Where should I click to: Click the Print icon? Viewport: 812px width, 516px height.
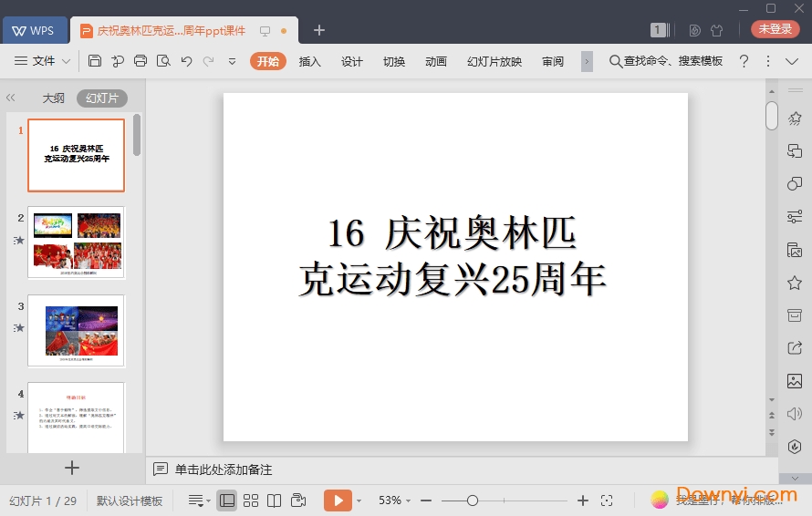coord(141,61)
